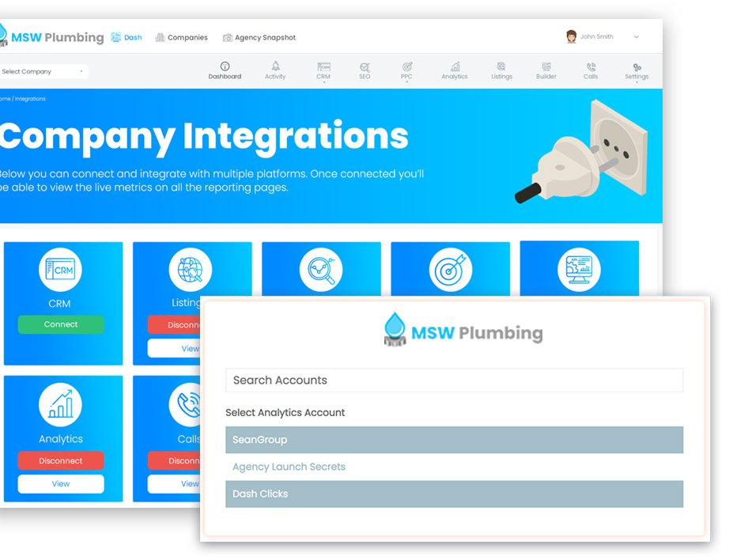Open the Activity bell icon

(275, 67)
